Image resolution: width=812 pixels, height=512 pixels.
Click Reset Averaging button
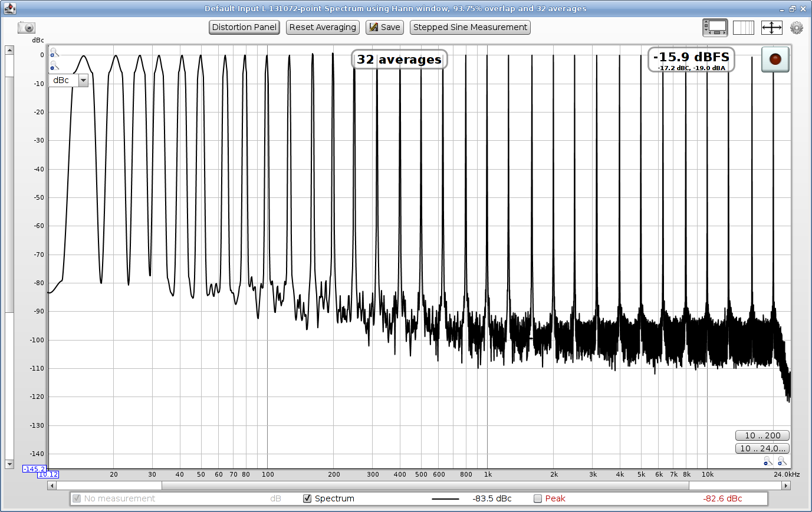point(323,27)
